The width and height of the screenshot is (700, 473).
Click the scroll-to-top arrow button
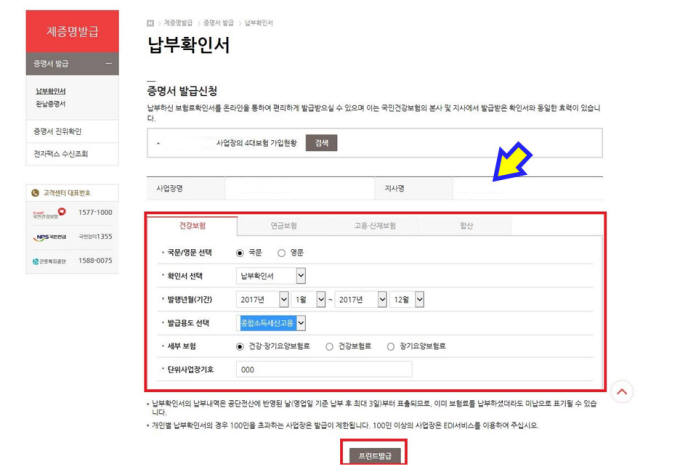[x=622, y=392]
